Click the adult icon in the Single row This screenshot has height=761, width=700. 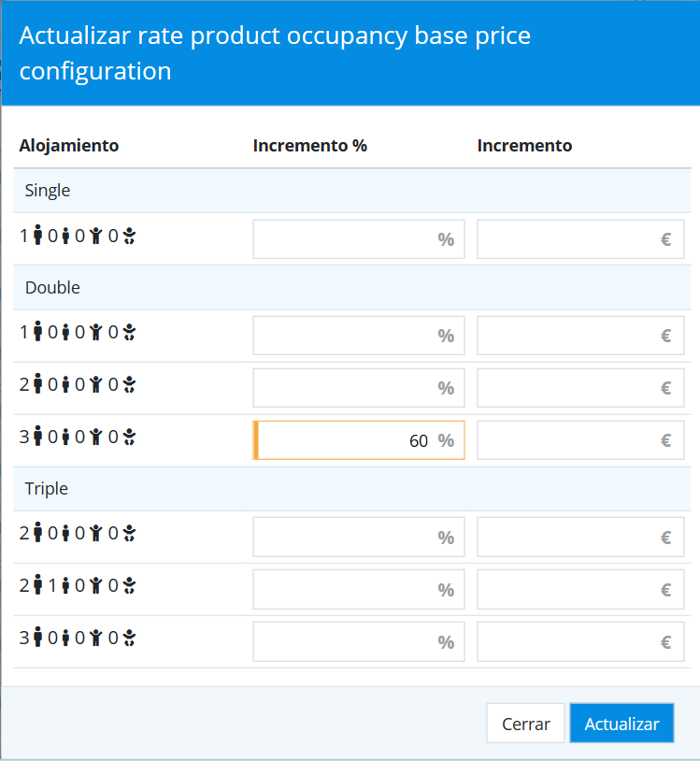(38, 237)
